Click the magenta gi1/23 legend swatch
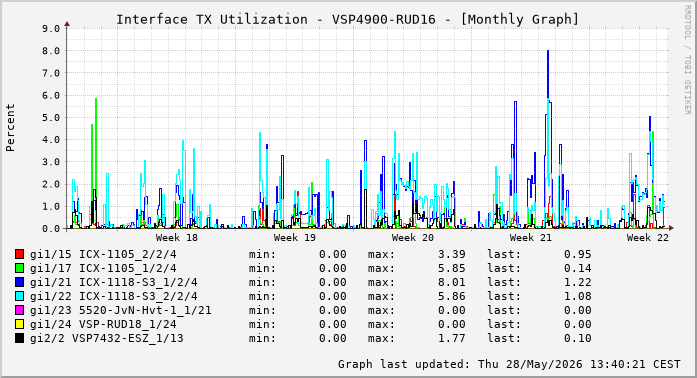This screenshot has width=697, height=378. pos(19,310)
